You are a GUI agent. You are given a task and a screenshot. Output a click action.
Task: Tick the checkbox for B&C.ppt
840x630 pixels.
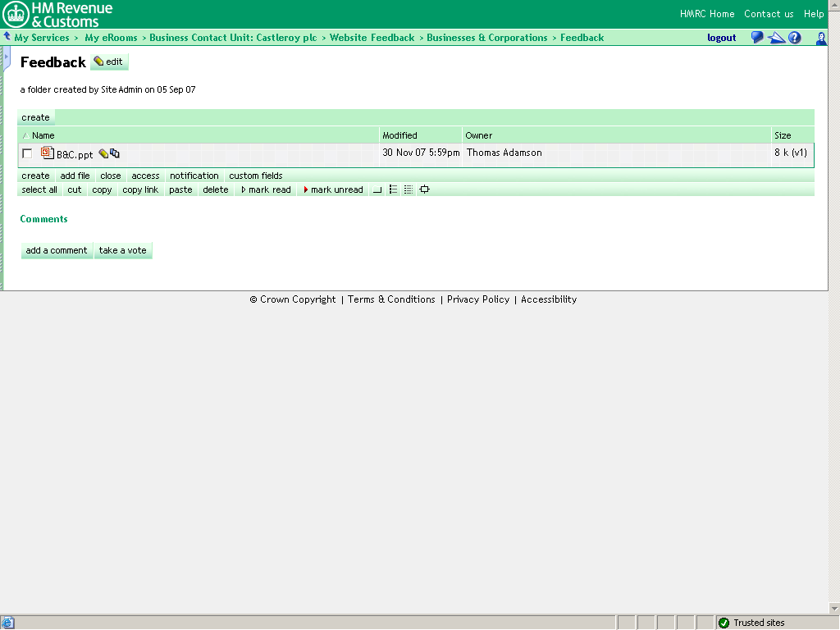tap(27, 153)
